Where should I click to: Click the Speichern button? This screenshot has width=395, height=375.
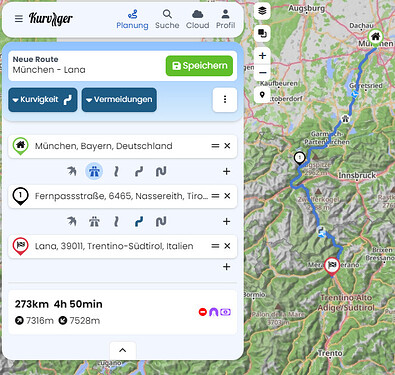tap(199, 66)
